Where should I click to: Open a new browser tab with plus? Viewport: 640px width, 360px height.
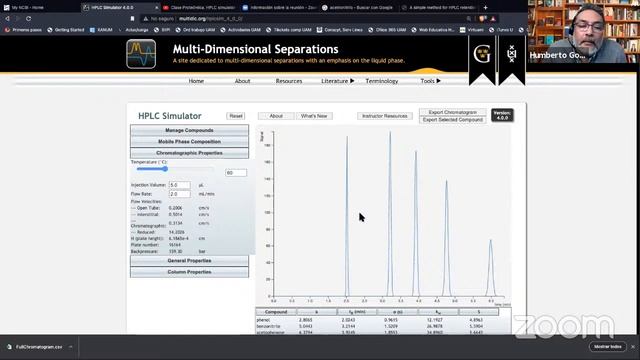pyautogui.click(x=485, y=7)
